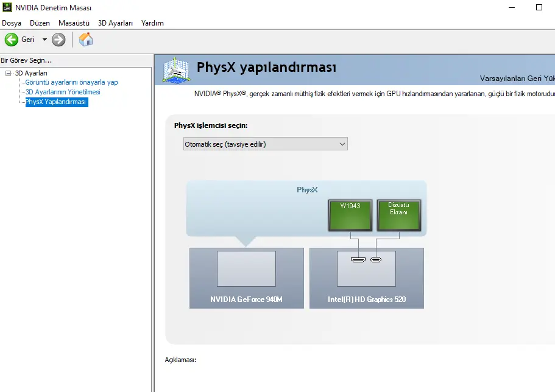Click the NVIDIA GeForce 940M GPU box
555x392 pixels.
click(246, 278)
